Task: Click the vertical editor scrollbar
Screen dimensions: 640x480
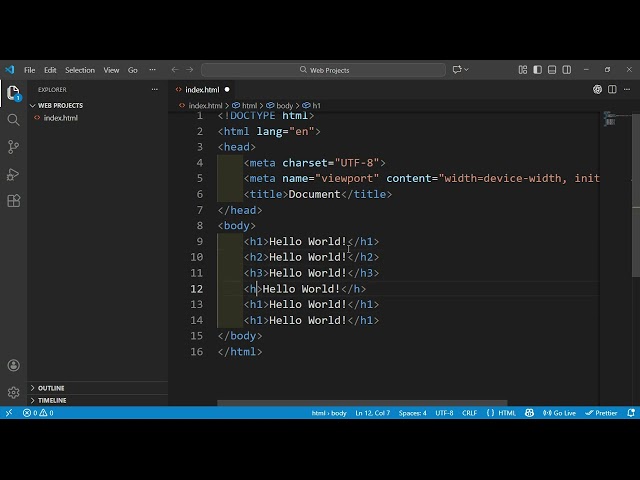Action: (636, 195)
